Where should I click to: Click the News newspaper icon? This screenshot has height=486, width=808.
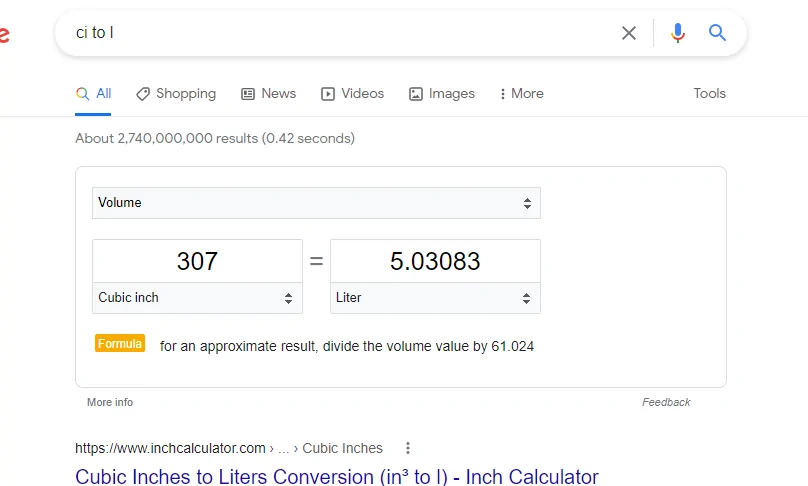click(x=248, y=94)
